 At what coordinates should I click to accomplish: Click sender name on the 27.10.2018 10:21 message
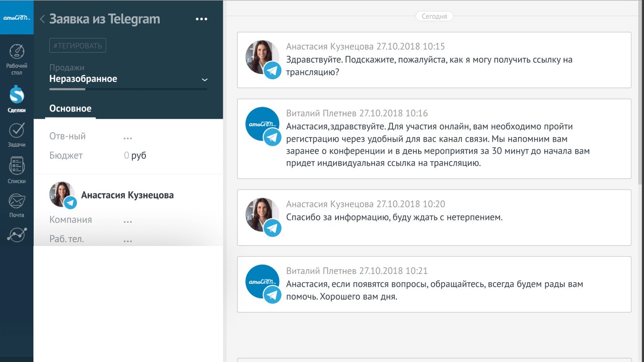tap(321, 271)
